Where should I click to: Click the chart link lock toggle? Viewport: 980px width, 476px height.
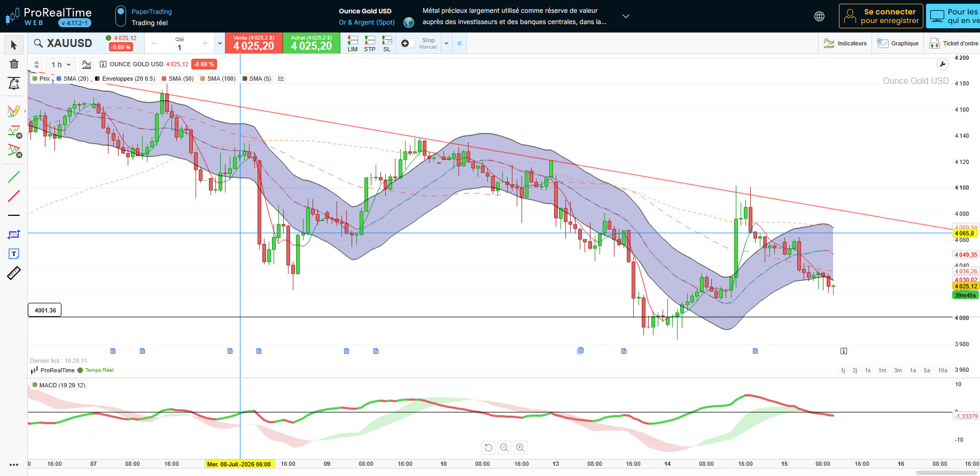[36, 64]
